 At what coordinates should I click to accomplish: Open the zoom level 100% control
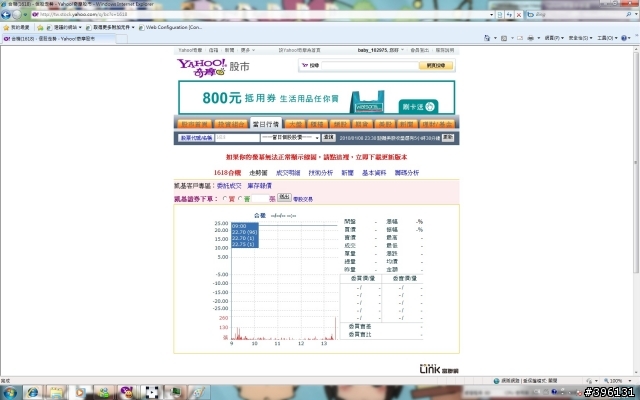618,381
